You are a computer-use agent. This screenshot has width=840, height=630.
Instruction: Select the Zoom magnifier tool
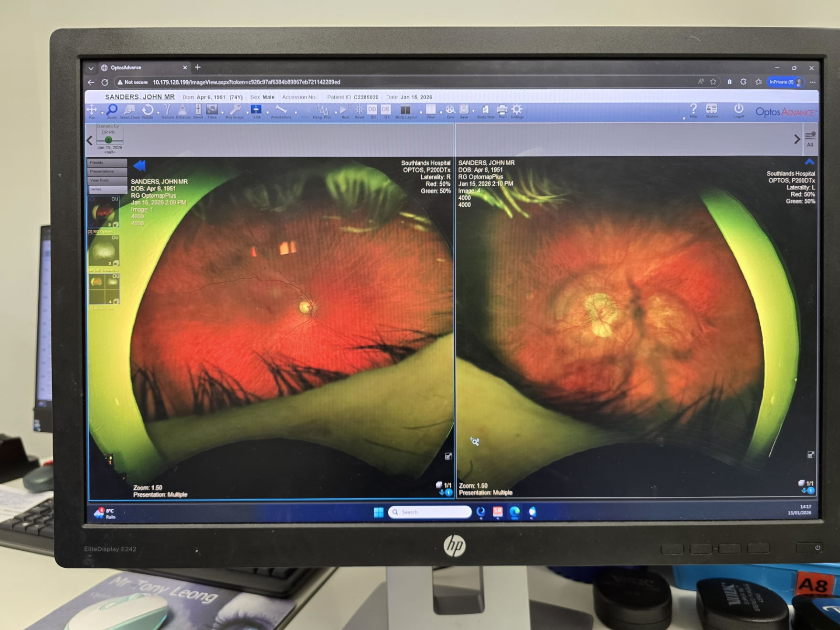tap(112, 110)
